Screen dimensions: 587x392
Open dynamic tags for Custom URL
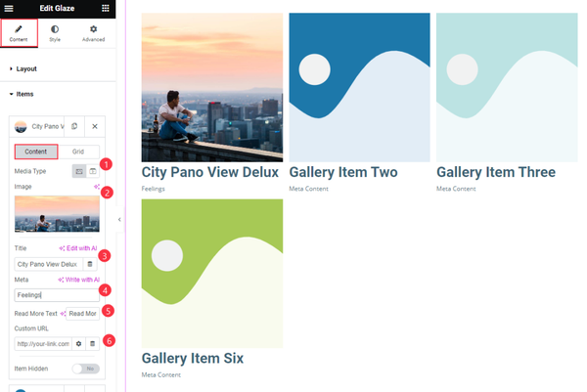pyautogui.click(x=93, y=343)
